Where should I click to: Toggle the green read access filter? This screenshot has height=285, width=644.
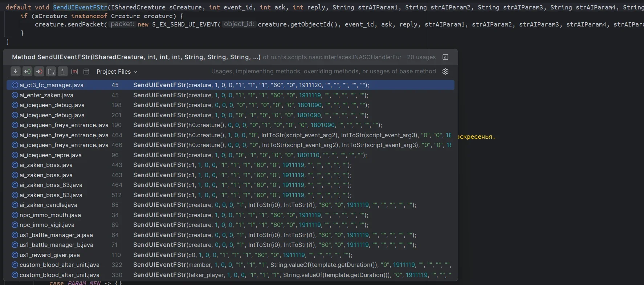tap(27, 72)
